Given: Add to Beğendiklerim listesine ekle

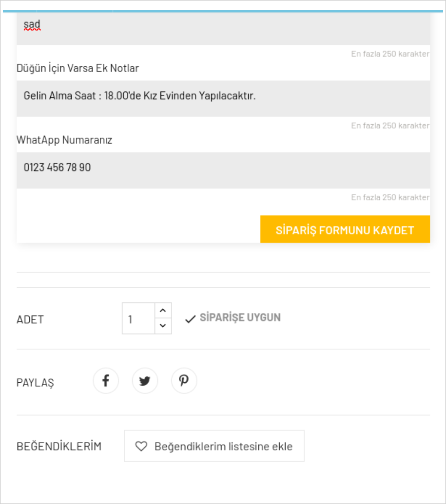Looking at the screenshot, I should (x=214, y=446).
